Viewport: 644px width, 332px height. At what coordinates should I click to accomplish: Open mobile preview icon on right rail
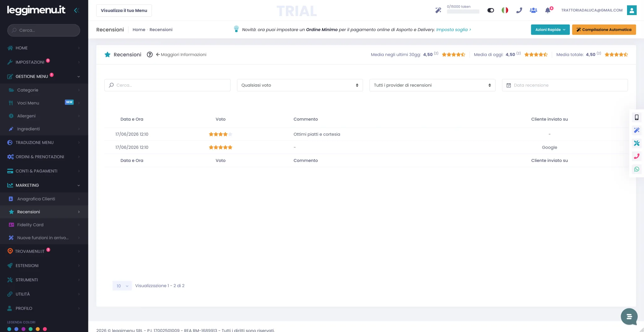pos(636,117)
